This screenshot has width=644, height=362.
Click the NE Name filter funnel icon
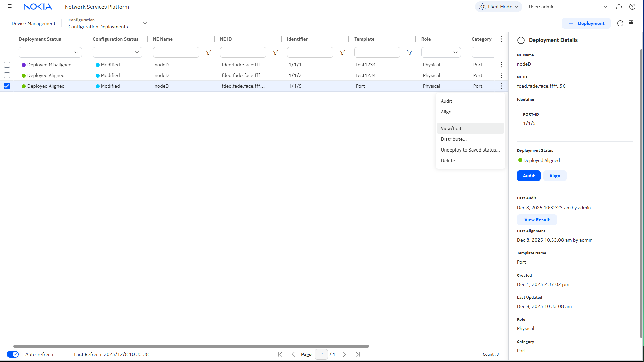pyautogui.click(x=208, y=52)
